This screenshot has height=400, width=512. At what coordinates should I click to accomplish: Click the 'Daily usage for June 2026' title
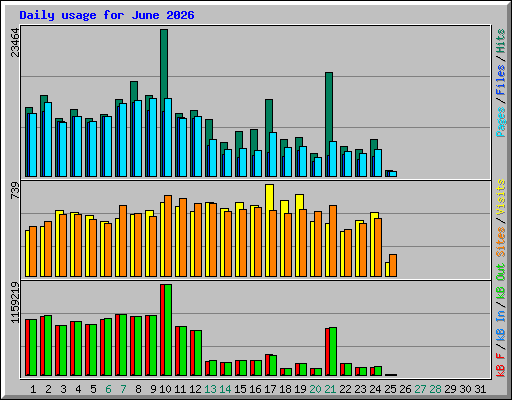pyautogui.click(x=107, y=15)
